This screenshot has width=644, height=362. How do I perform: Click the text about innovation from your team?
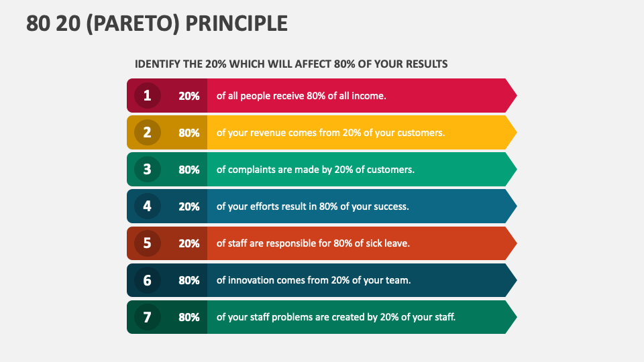point(313,280)
